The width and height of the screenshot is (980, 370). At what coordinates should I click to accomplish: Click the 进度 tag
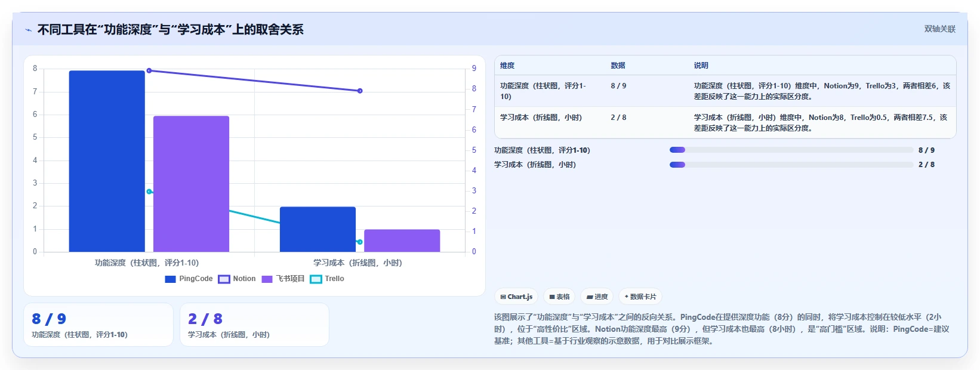click(597, 297)
